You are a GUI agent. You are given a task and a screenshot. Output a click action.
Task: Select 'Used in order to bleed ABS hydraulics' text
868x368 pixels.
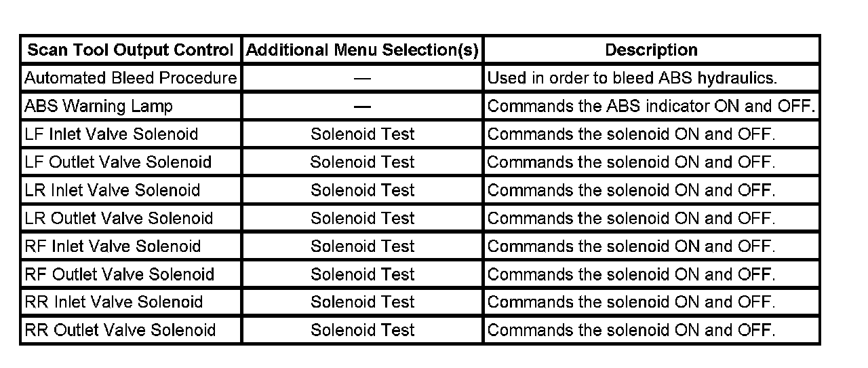point(632,78)
